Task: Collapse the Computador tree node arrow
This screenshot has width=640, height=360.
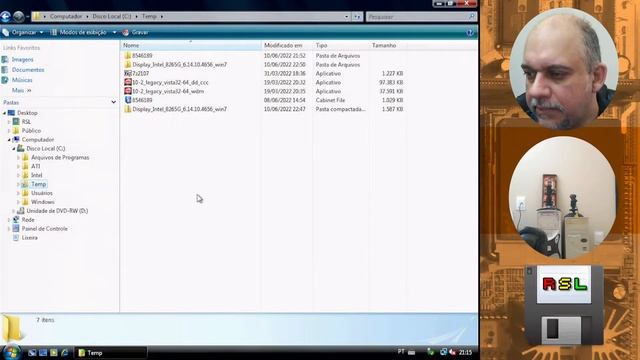Action: click(9, 140)
